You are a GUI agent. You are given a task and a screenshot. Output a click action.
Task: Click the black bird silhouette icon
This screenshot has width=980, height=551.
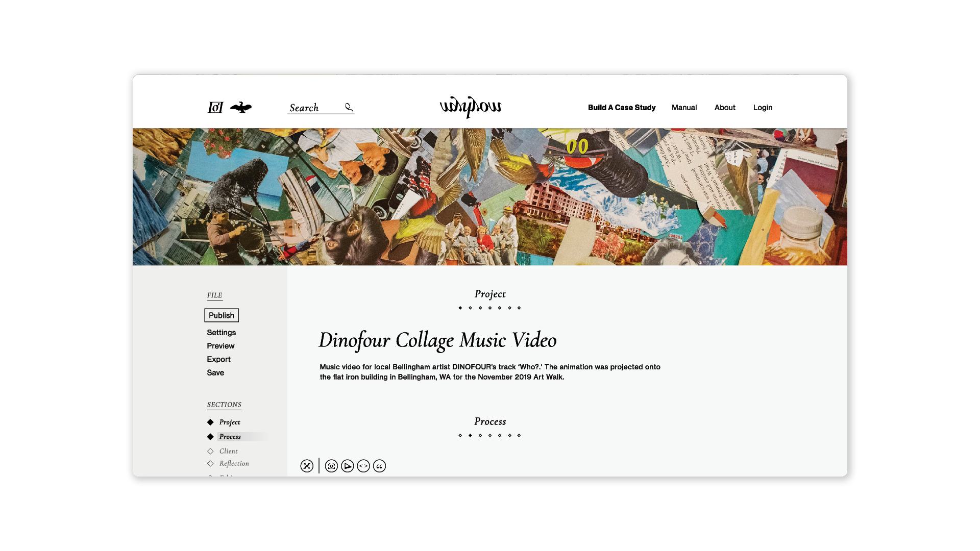click(241, 107)
